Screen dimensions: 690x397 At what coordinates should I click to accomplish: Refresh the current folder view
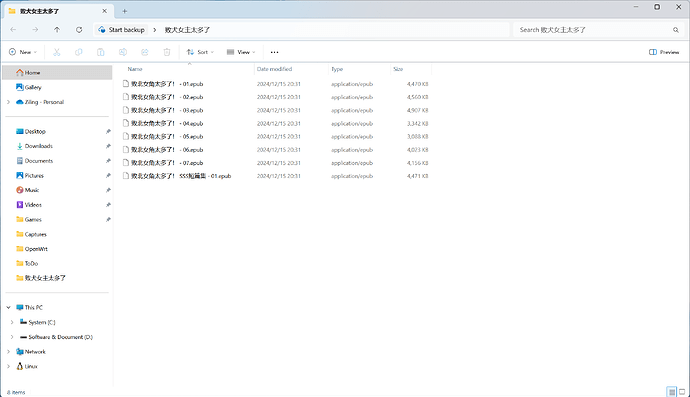tap(79, 29)
